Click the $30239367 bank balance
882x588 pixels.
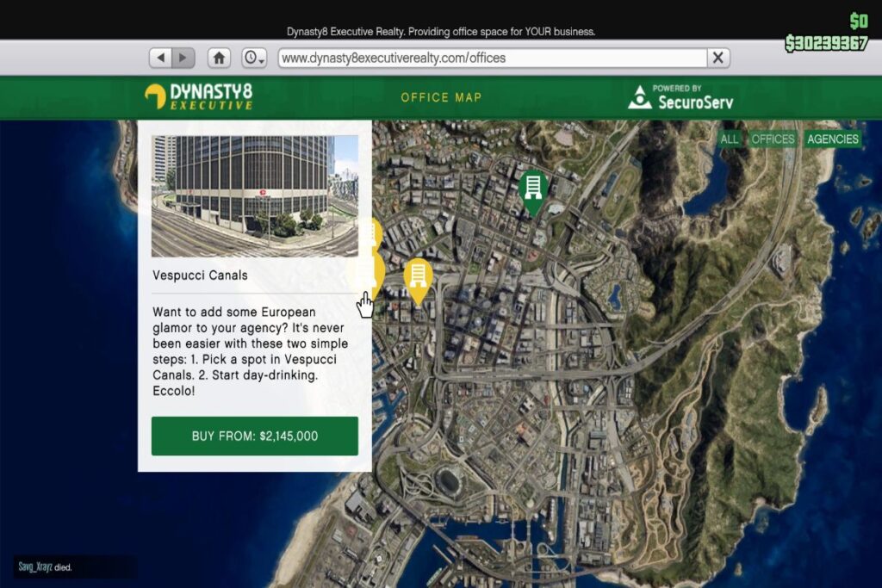coord(826,43)
